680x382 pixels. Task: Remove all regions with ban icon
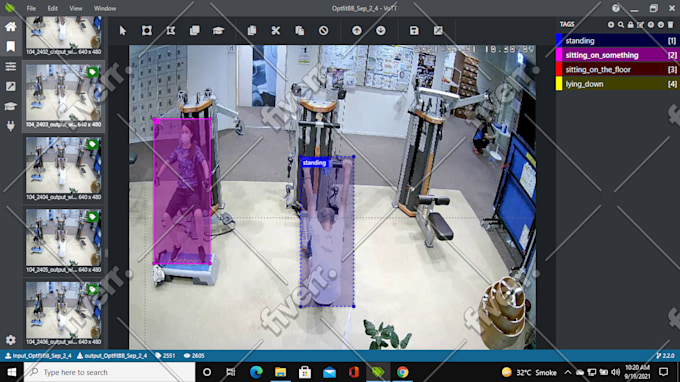pyautogui.click(x=324, y=30)
